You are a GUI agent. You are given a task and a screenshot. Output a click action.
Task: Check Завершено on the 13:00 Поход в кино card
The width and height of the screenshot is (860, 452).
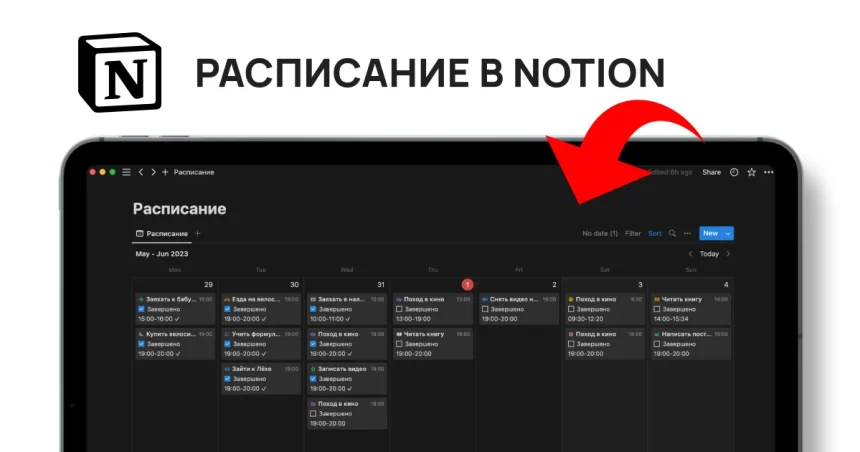[x=399, y=309]
